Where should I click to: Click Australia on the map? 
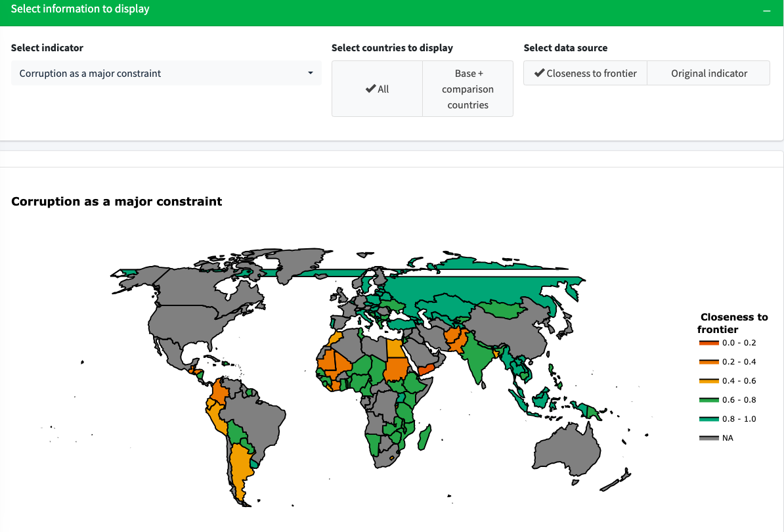tap(567, 450)
